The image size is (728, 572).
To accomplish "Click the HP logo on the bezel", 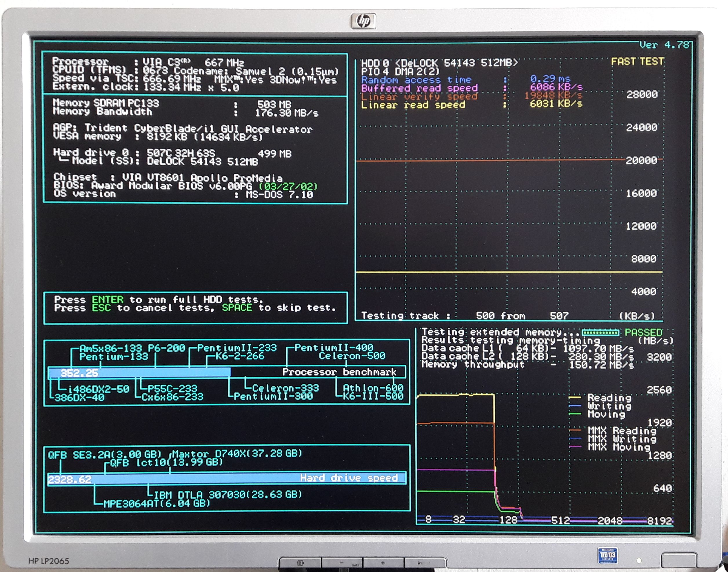I will coord(363,21).
